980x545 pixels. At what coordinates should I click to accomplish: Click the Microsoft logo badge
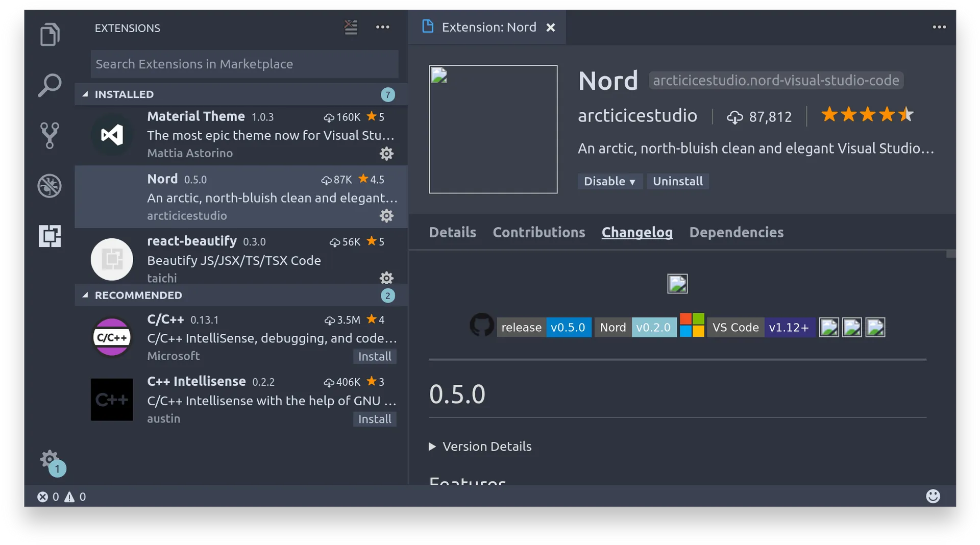pos(692,325)
